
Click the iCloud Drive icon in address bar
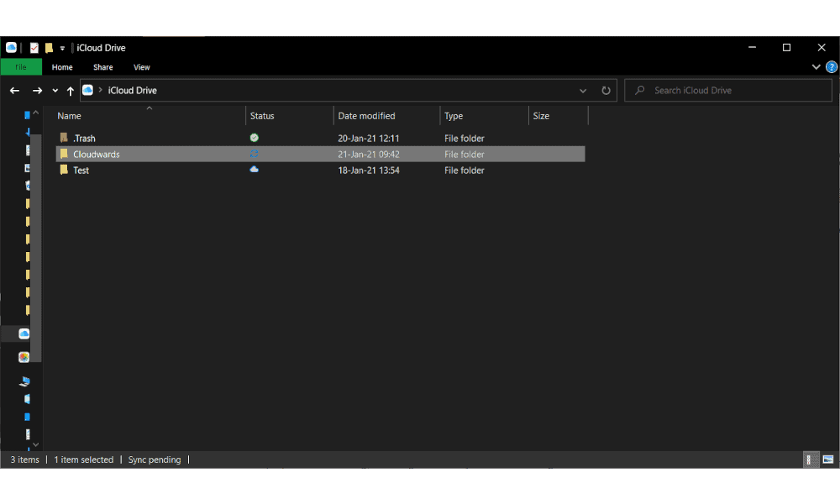[88, 90]
